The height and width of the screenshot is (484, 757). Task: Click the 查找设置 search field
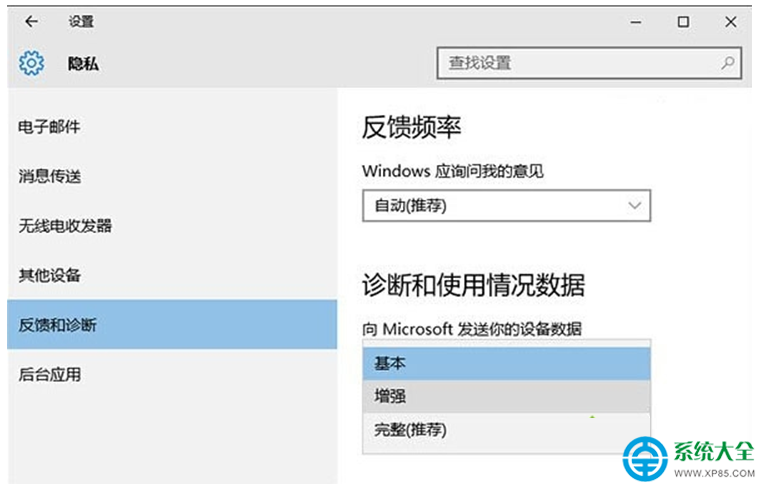click(589, 63)
